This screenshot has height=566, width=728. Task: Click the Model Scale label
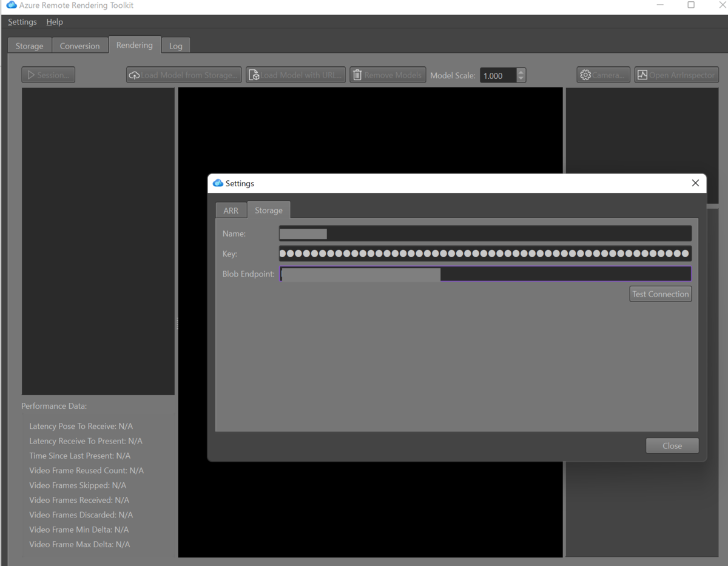point(453,75)
